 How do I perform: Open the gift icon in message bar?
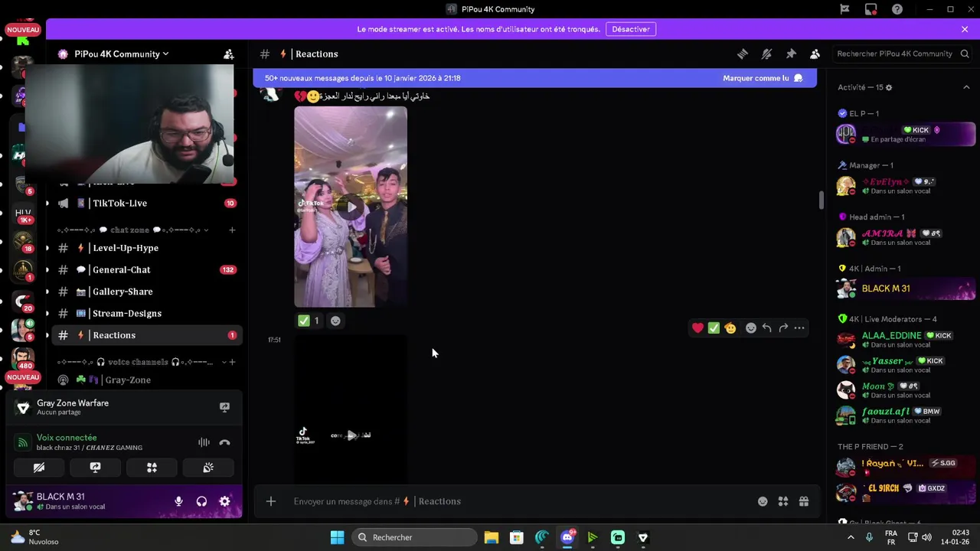[804, 501]
